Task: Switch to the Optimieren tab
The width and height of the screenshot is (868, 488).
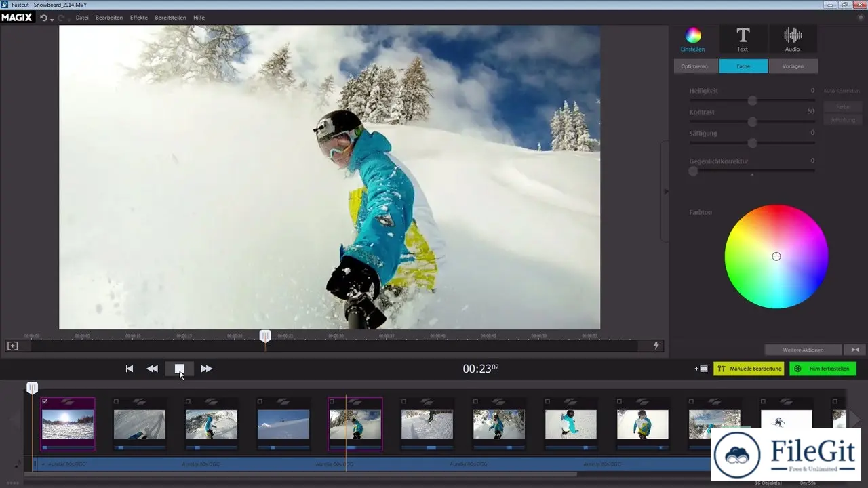Action: point(694,66)
